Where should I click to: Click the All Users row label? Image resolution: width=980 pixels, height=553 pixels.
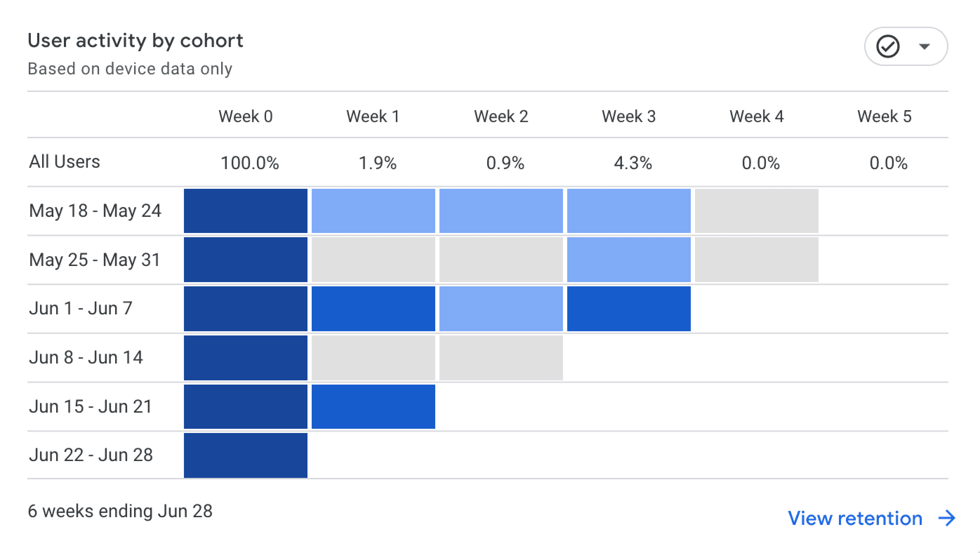[x=64, y=162]
